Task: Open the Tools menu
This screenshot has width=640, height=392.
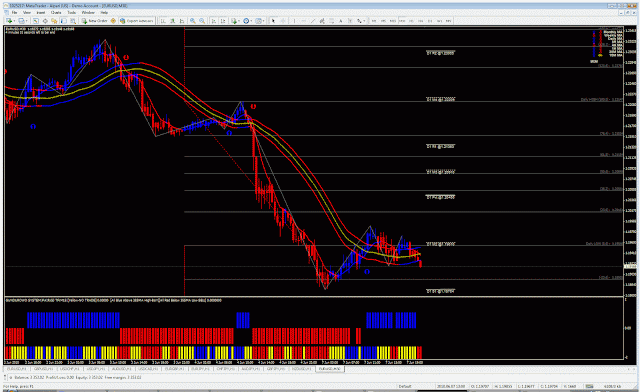Action: (x=71, y=13)
